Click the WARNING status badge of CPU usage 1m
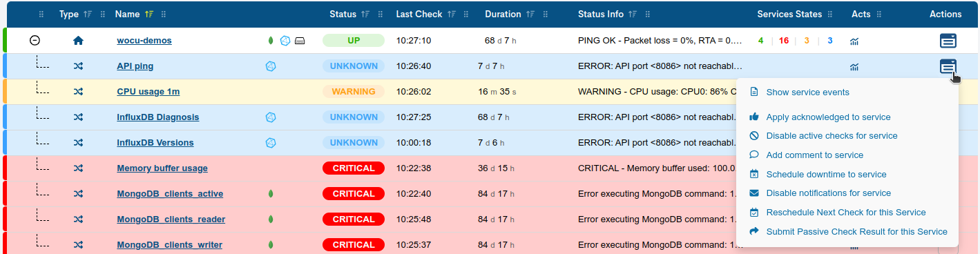 [354, 92]
